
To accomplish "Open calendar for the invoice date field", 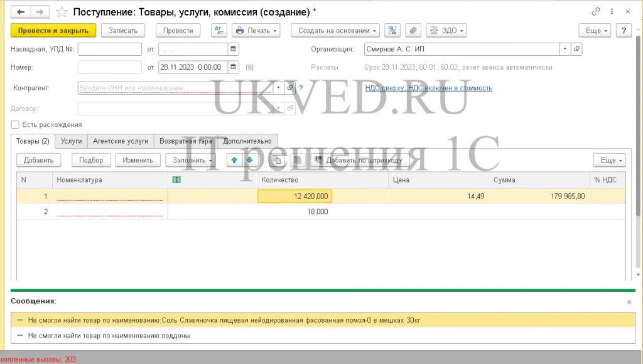I will tap(234, 49).
